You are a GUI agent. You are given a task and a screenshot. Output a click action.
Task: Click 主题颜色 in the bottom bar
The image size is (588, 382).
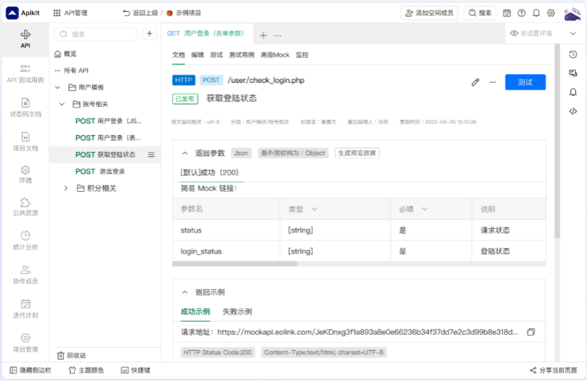[86, 370]
